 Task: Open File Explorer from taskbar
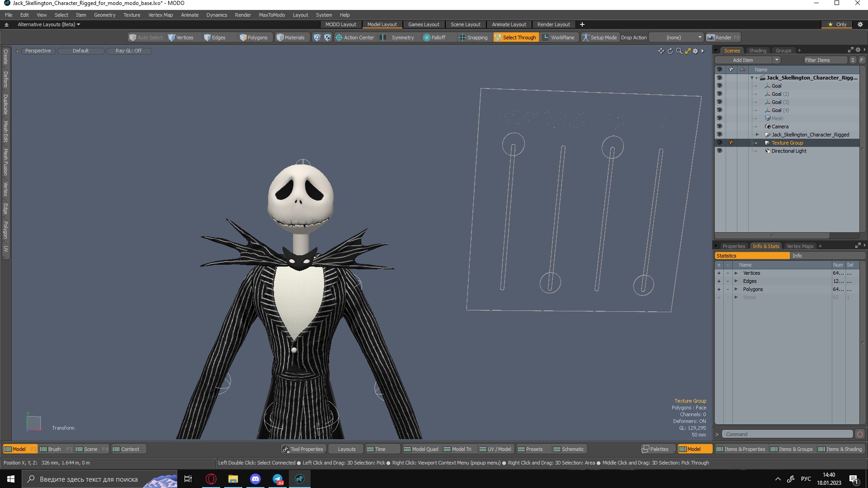point(233,479)
